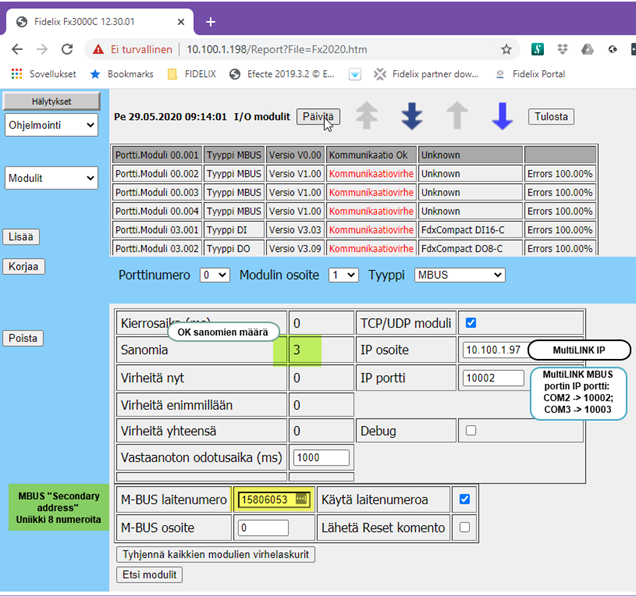
Task: Click the FdxCompact DO8-C cell
Action: point(471,248)
